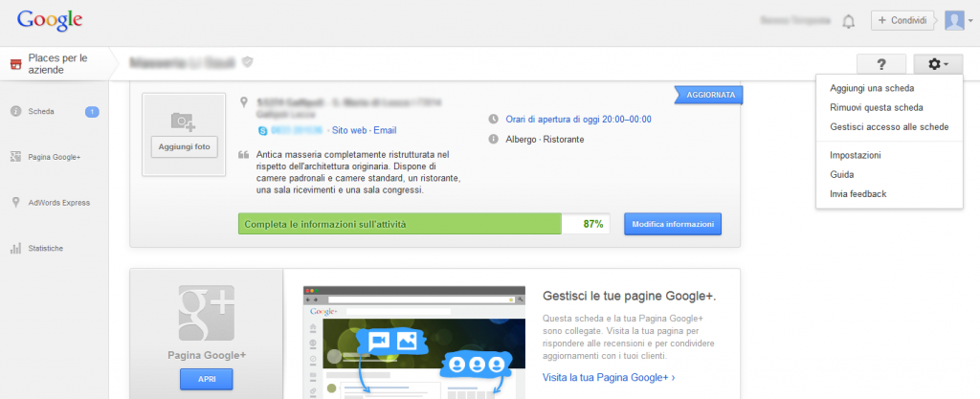Screen dimensions: 980x399
Task: Click the opening hours clock icon
Action: point(494,119)
